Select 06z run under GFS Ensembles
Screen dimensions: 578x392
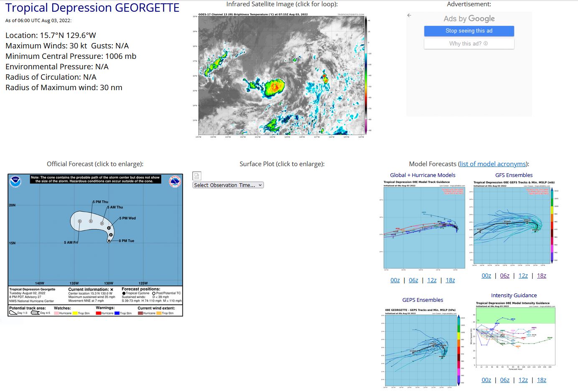504,276
